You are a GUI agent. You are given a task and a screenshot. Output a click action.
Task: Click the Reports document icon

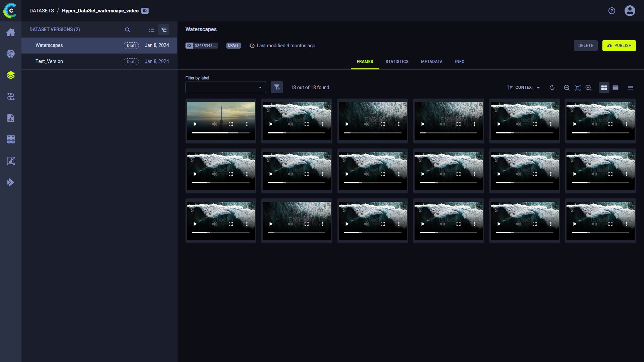tap(11, 118)
